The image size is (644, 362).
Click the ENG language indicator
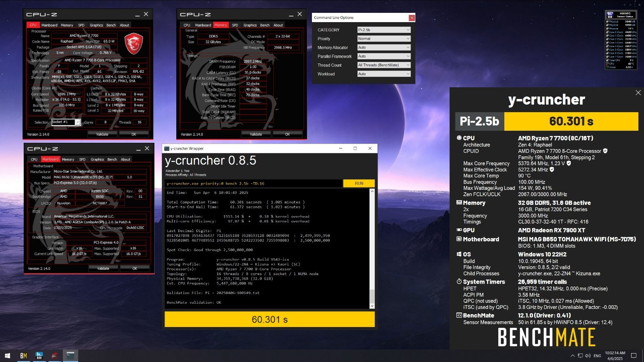click(597, 356)
